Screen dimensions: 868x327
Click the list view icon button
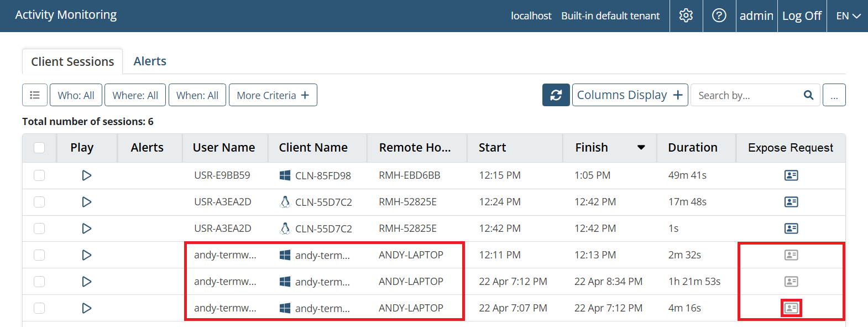point(35,95)
